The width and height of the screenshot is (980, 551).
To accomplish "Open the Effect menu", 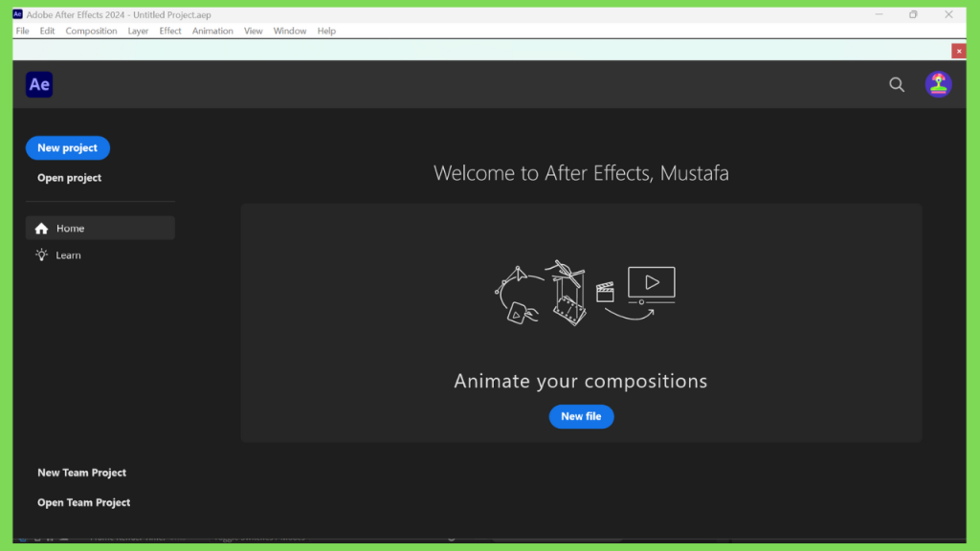I will pyautogui.click(x=170, y=31).
